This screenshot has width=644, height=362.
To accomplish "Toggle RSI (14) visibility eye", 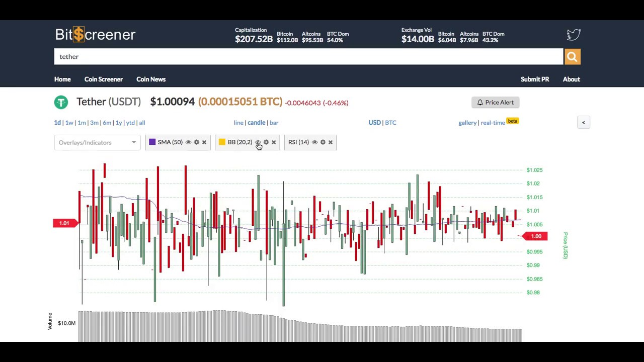I will click(x=314, y=142).
